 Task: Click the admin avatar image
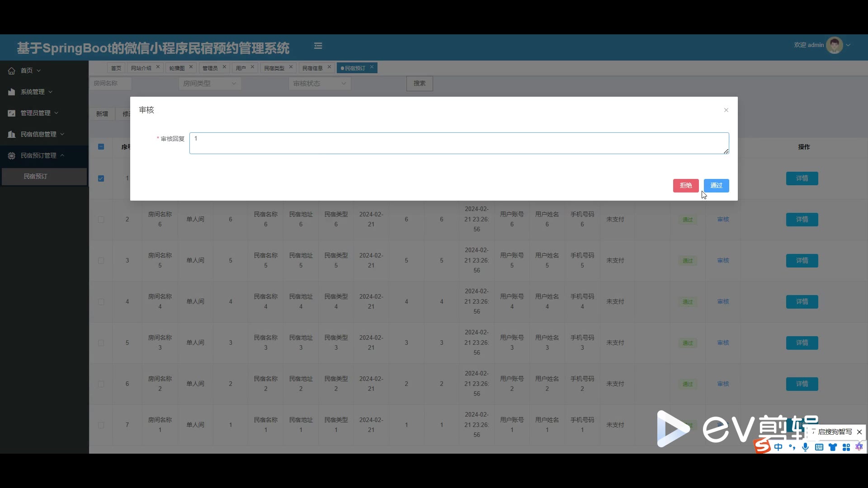(834, 45)
